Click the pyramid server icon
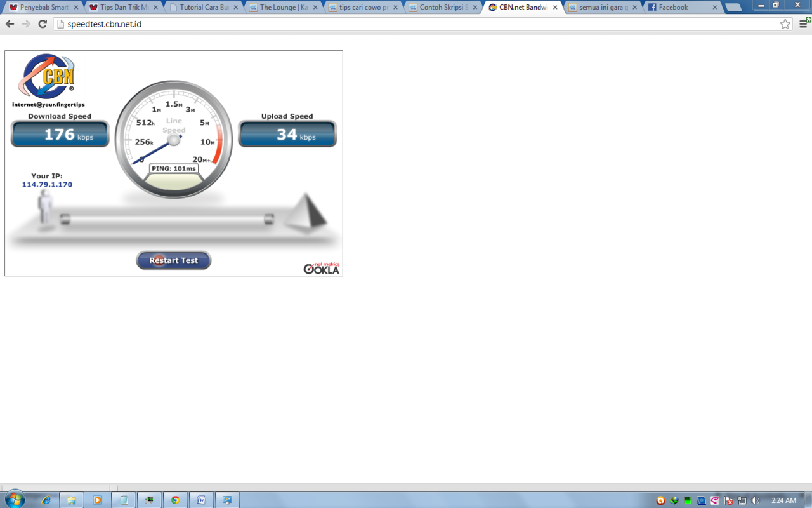 tap(305, 213)
